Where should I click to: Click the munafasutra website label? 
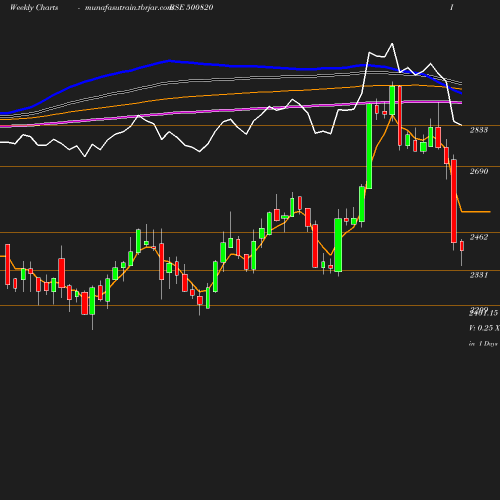point(128,8)
